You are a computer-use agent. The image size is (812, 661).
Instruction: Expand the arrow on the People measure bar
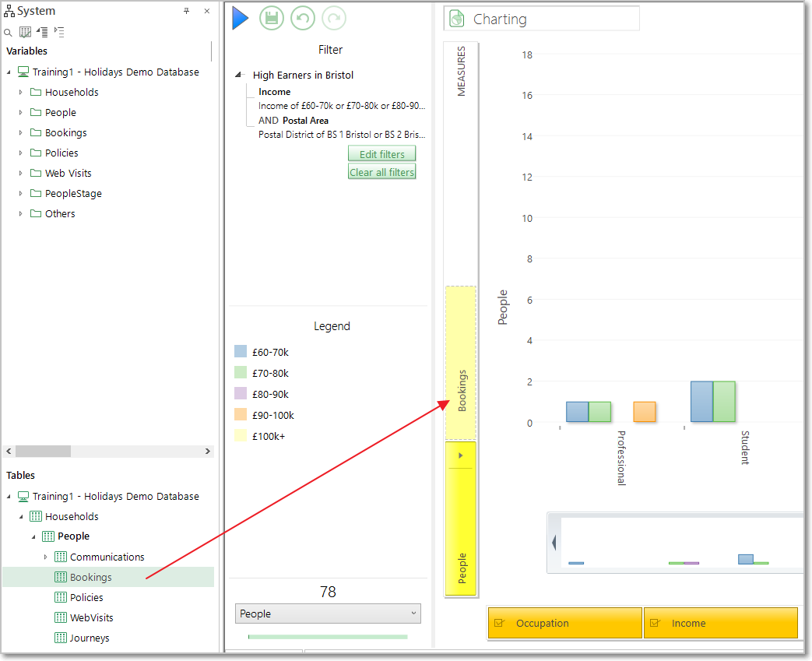[460, 456]
